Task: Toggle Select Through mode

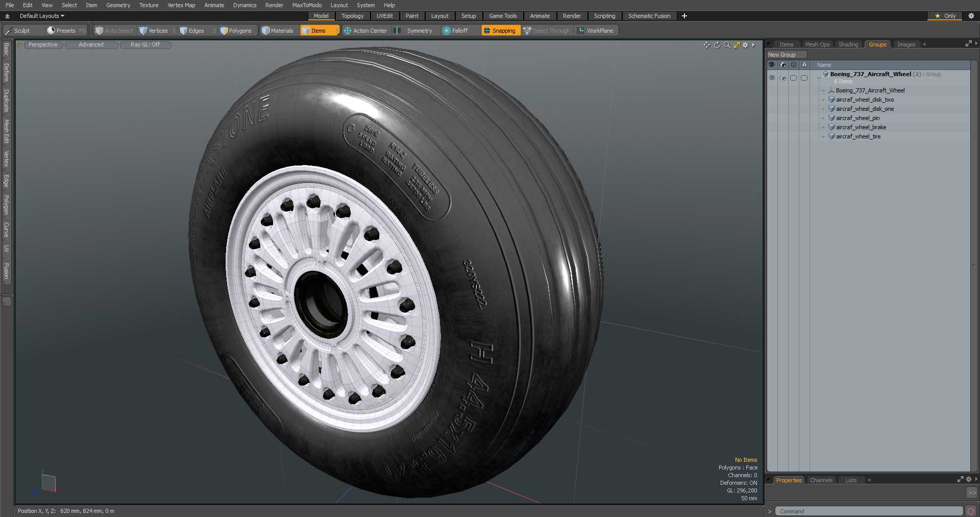Action: point(547,31)
